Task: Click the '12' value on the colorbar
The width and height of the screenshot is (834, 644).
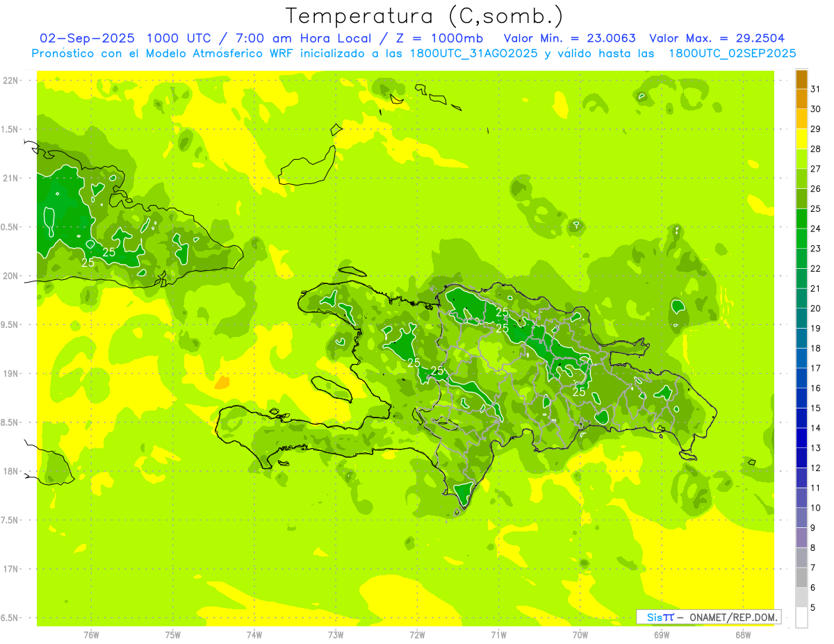Action: click(x=816, y=468)
